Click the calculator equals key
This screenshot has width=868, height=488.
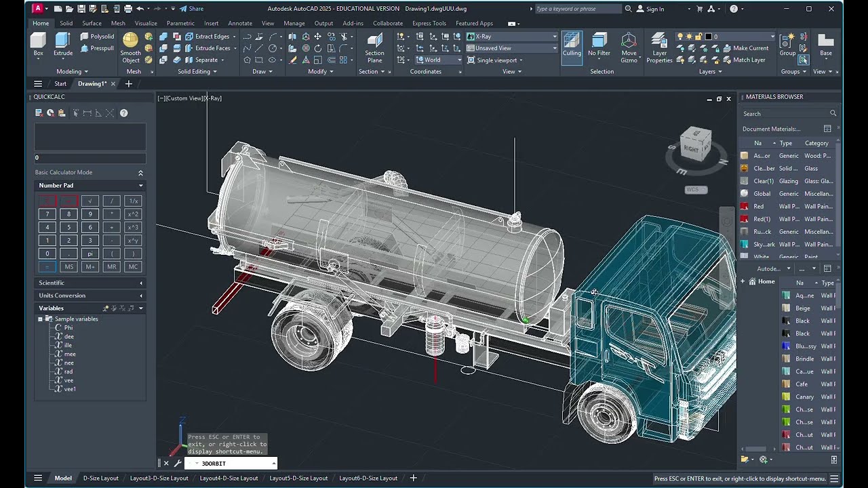(47, 267)
